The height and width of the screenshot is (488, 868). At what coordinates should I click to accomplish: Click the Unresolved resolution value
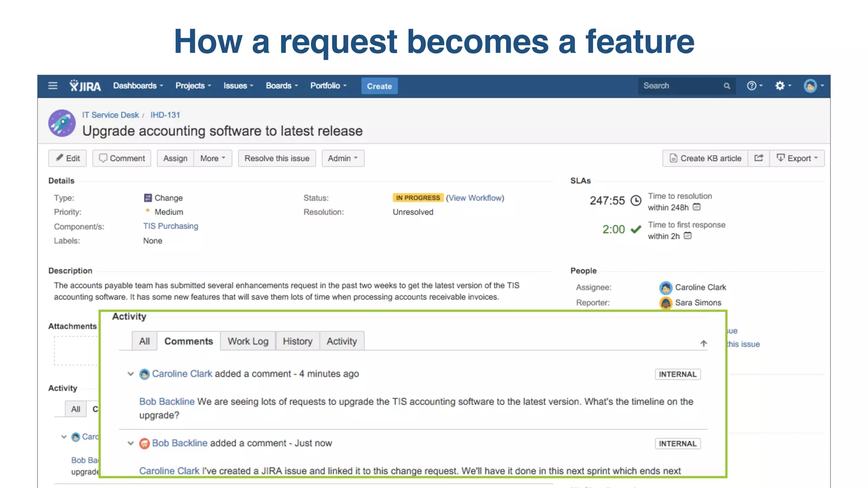point(413,212)
